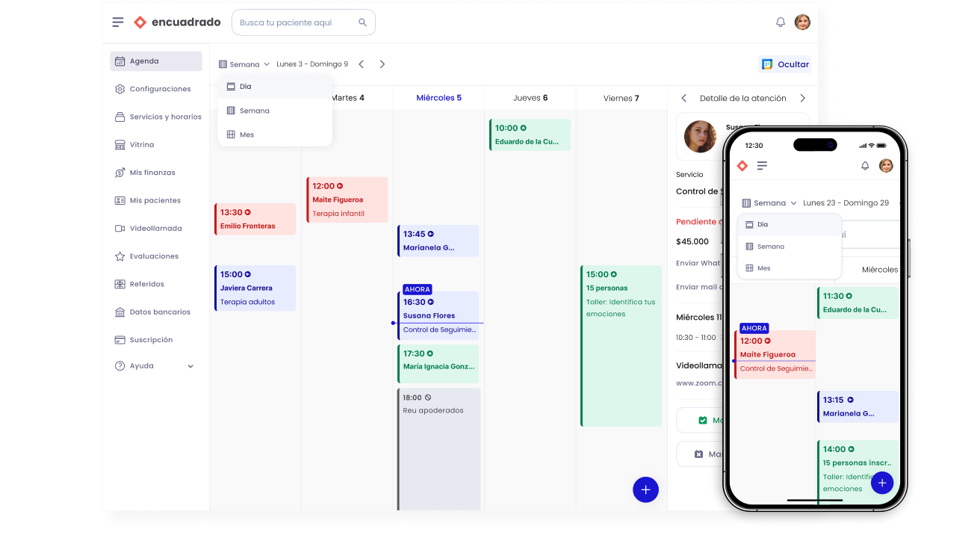980x538 pixels.
Task: Select the Martes 4 column header
Action: pyautogui.click(x=347, y=98)
